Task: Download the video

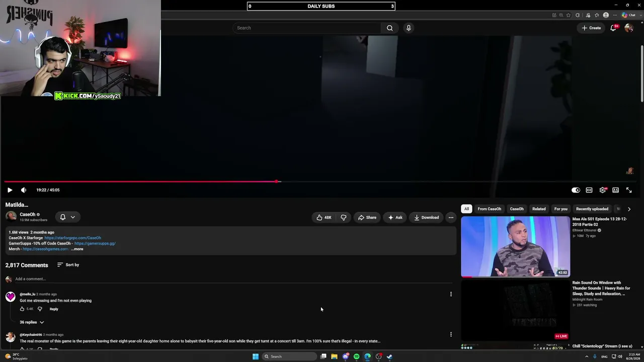Action: (427, 217)
